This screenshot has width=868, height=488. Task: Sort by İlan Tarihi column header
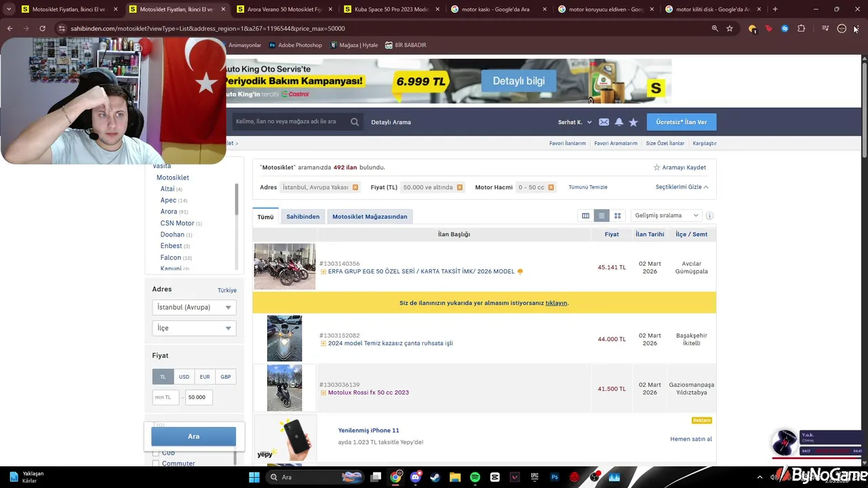(650, 235)
